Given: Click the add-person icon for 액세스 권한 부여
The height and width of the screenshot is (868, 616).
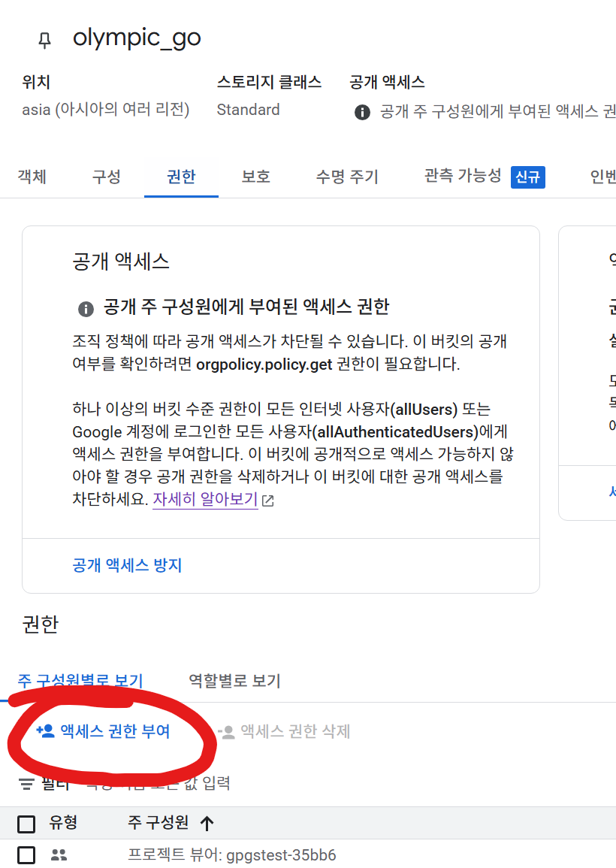Looking at the screenshot, I should click(x=45, y=731).
